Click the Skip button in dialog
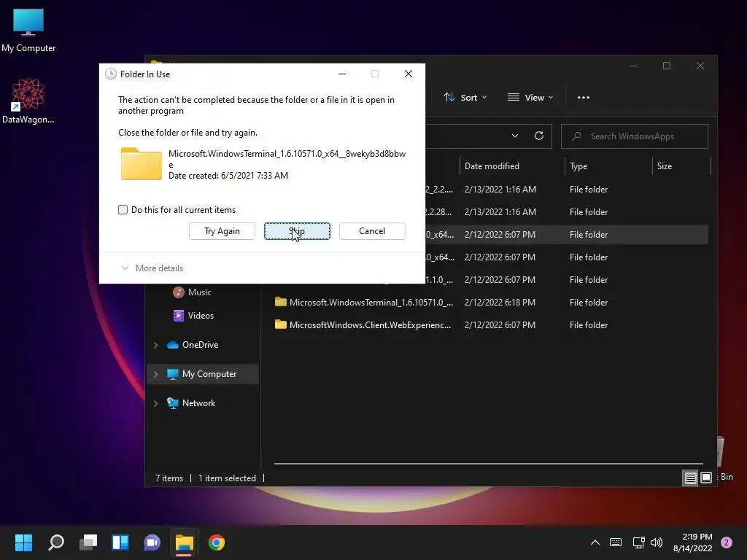This screenshot has height=560, width=747. (297, 231)
